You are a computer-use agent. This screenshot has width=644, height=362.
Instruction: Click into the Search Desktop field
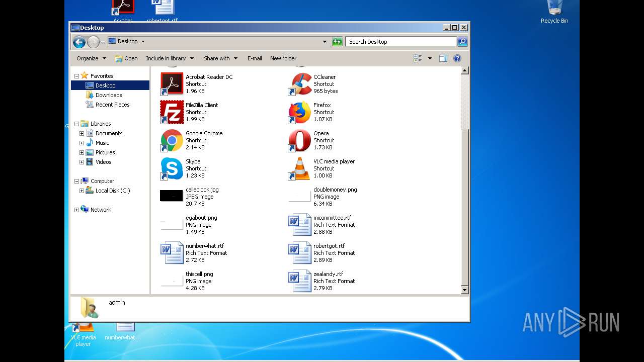coord(401,42)
